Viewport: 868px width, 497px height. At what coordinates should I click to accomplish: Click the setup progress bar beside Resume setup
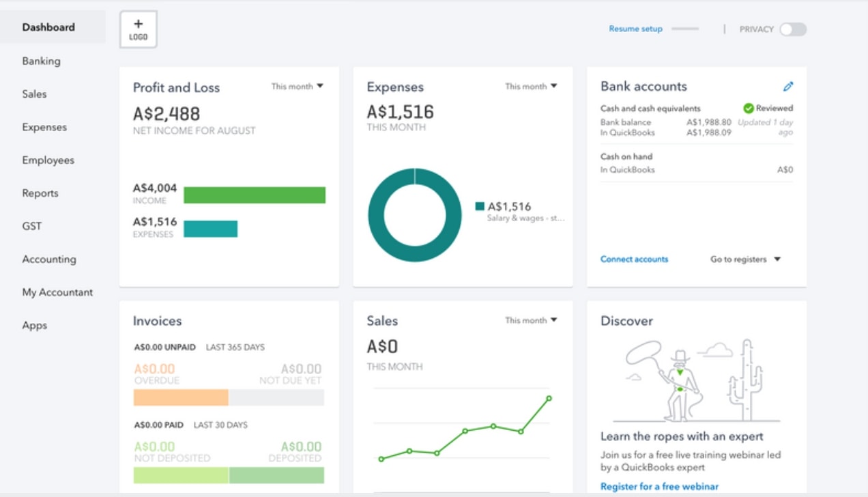(x=685, y=29)
